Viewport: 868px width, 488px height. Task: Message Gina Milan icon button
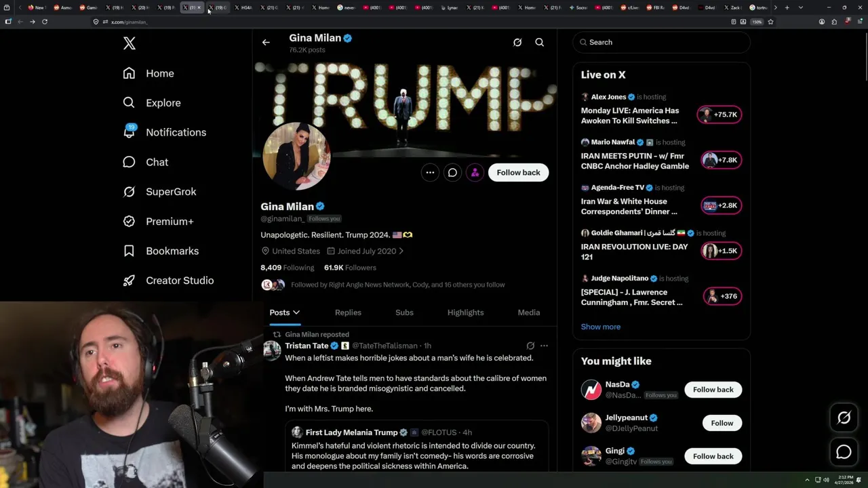pos(452,172)
